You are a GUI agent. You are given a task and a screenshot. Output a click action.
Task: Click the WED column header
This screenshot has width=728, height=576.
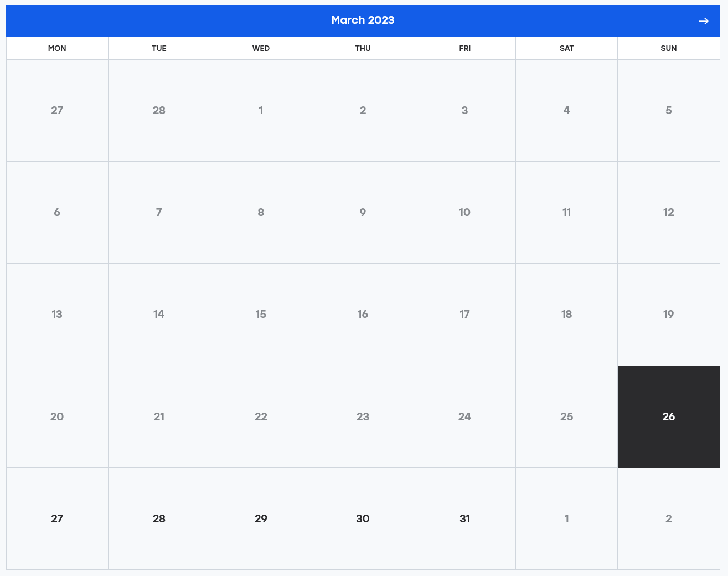(261, 48)
